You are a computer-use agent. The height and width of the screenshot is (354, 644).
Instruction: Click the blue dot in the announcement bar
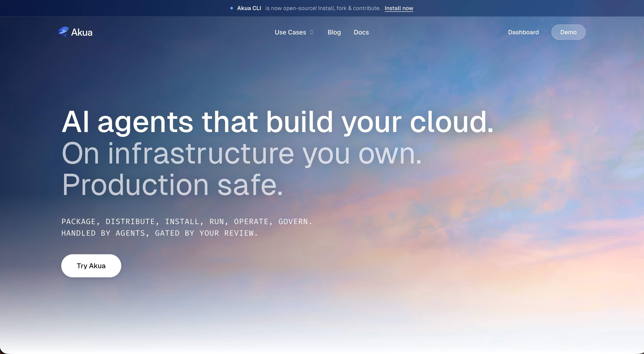(232, 8)
